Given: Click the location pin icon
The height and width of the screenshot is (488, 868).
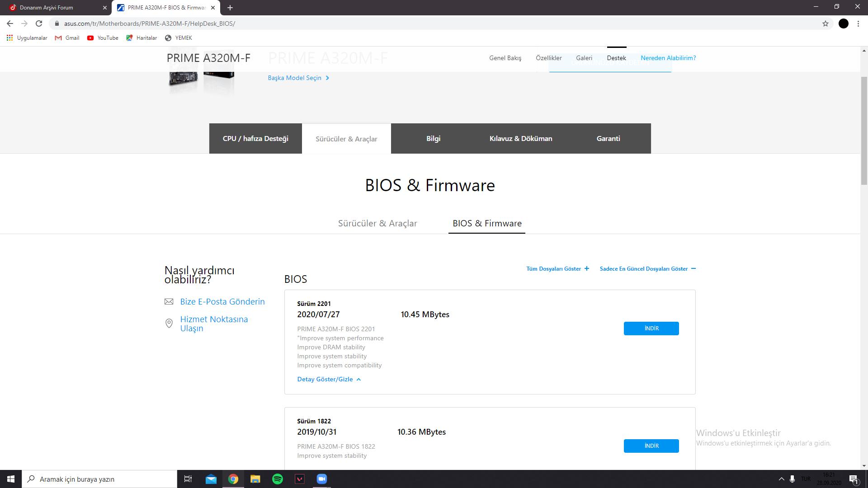Looking at the screenshot, I should click(x=169, y=323).
